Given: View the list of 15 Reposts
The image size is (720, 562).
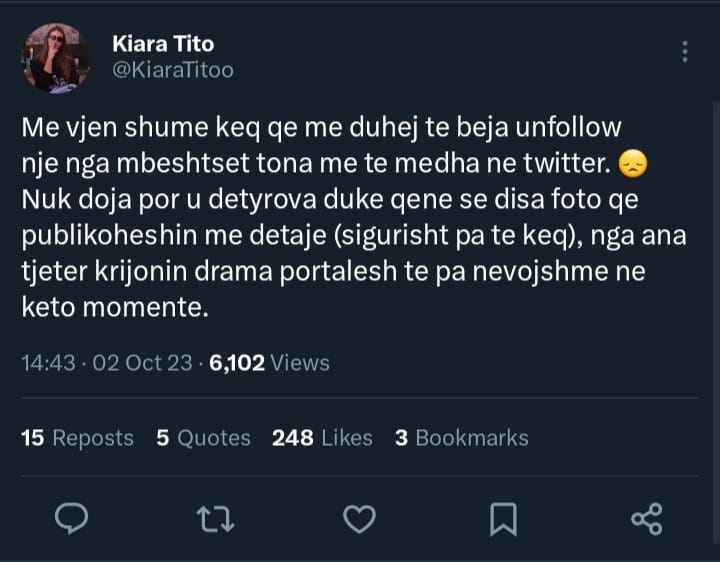Looking at the screenshot, I should [x=77, y=438].
